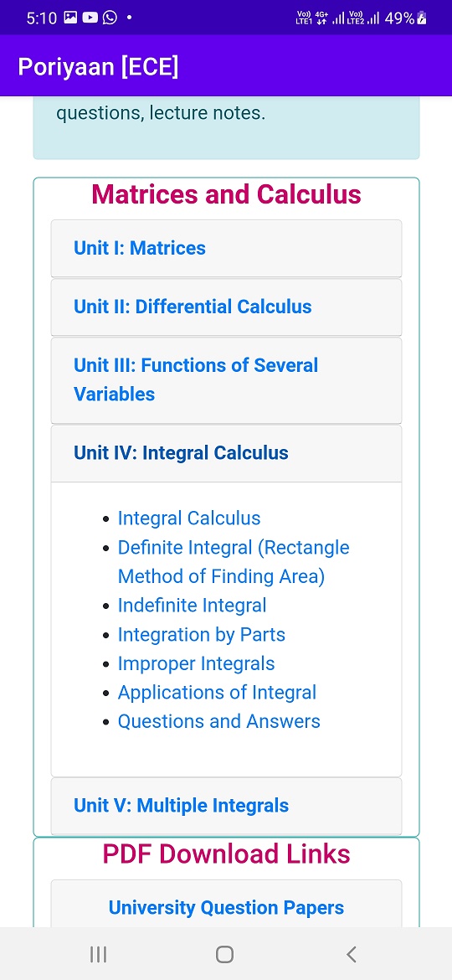The width and height of the screenshot is (452, 980).
Task: Open the Integration by Parts link
Action: [x=202, y=635]
